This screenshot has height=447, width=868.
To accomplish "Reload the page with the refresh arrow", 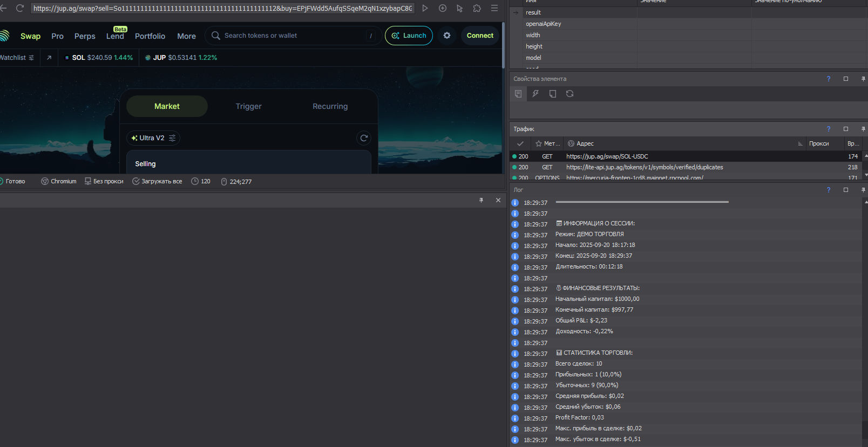I will click(x=20, y=8).
